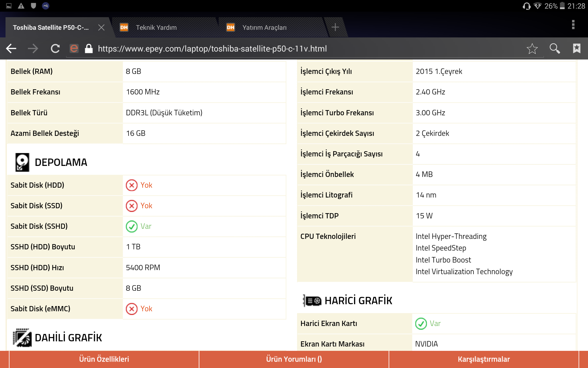Tap the İşlemci İş Parçacığı Sayısı label
Viewport: 588px width, 368px height.
(341, 154)
